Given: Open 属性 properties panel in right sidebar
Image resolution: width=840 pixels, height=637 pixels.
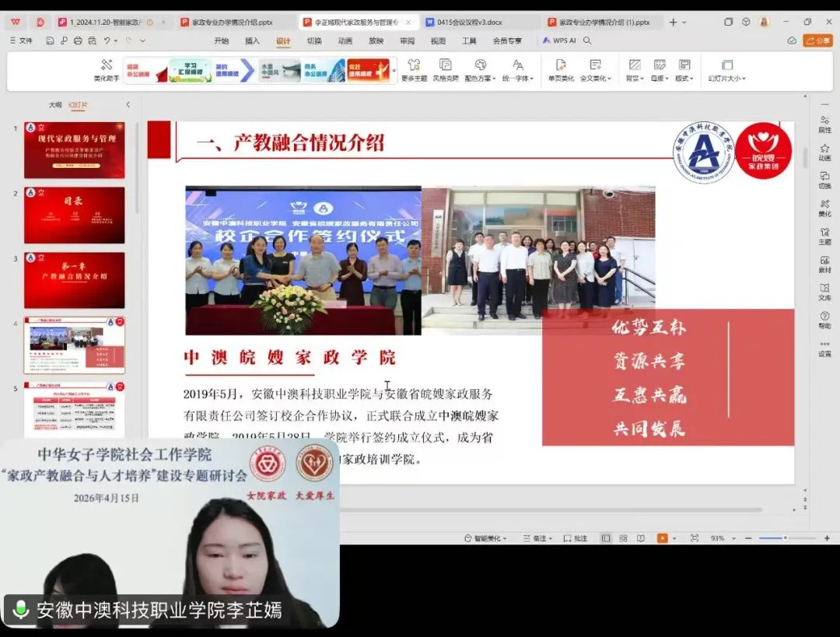Looking at the screenshot, I should click(x=824, y=124).
